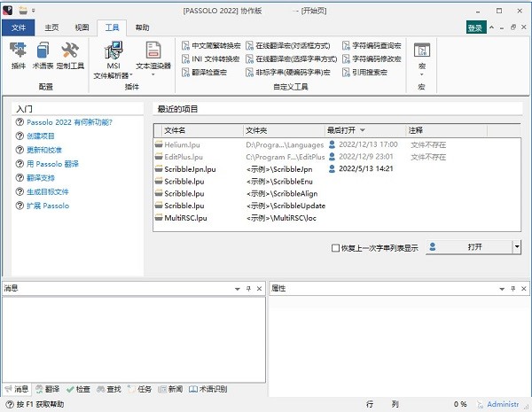532x412 pixels.
Task: Open the 创建项目 help link
Action: pos(40,136)
